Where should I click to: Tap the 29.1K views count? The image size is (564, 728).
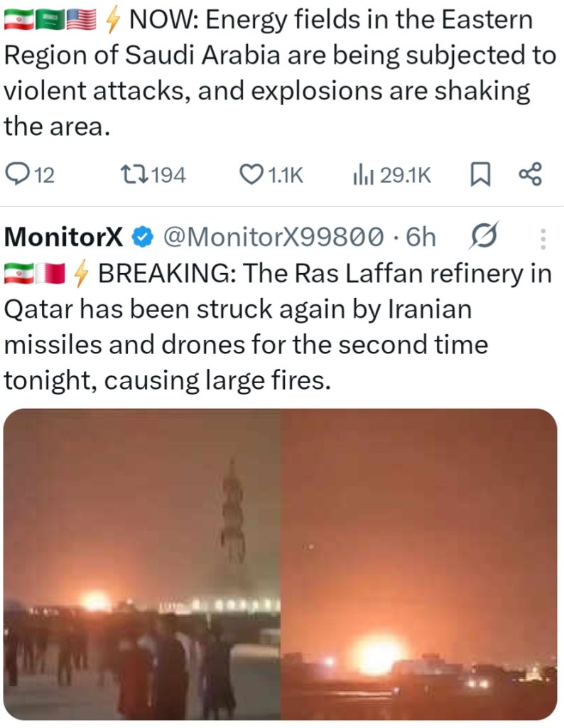(x=405, y=175)
